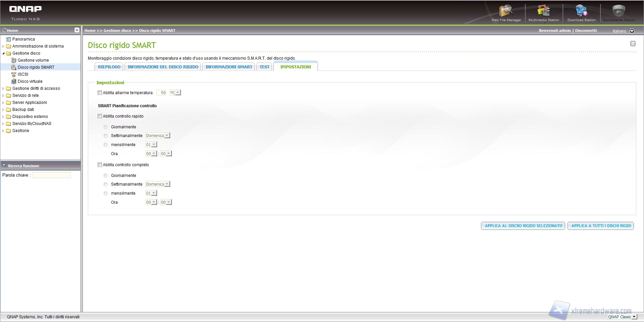Launch the Multimedia Station icon

[x=543, y=11]
